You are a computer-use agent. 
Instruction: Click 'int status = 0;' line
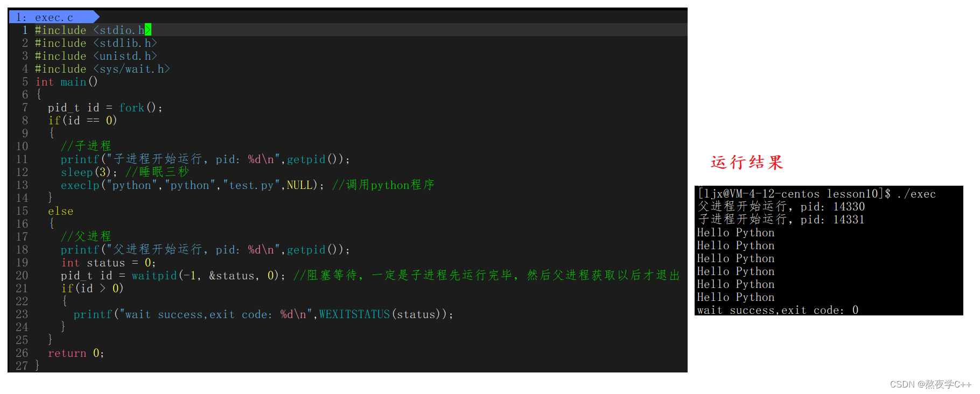coord(108,263)
